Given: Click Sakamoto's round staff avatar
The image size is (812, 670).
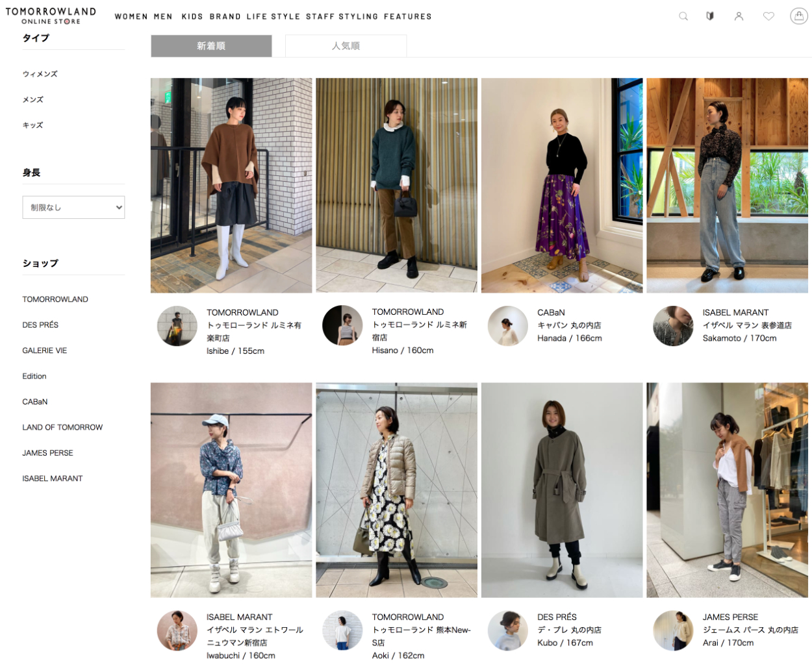Looking at the screenshot, I should 673,326.
